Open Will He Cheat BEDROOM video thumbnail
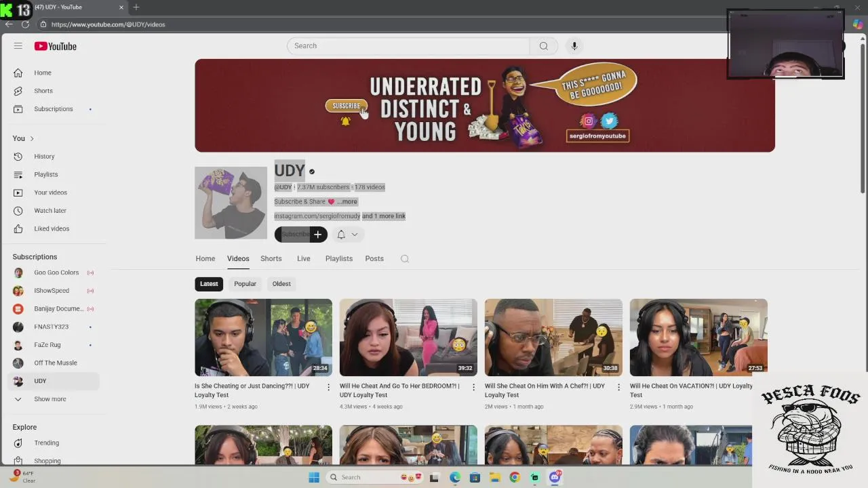The height and width of the screenshot is (488, 868). (408, 338)
